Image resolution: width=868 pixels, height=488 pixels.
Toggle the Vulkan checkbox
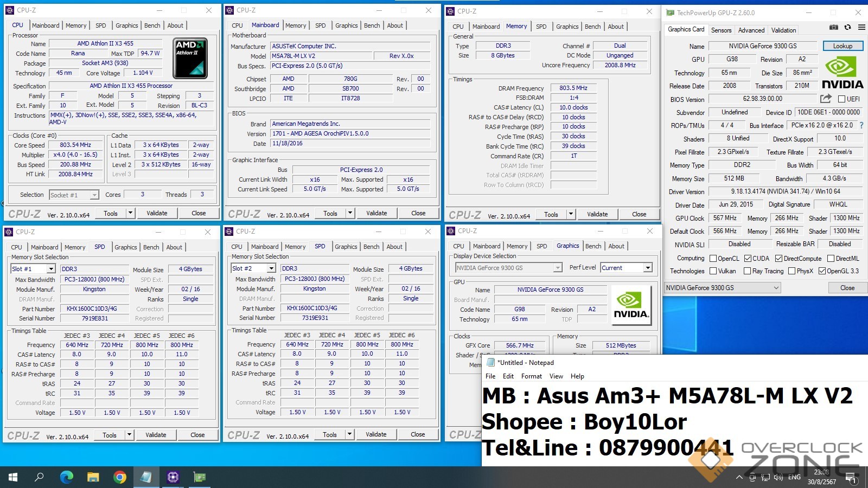pos(713,271)
